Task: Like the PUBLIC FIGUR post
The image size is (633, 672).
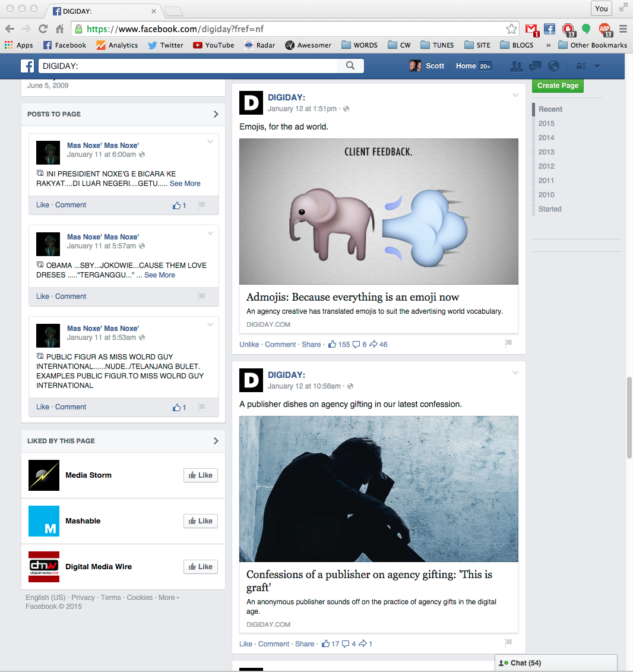Action: [42, 407]
